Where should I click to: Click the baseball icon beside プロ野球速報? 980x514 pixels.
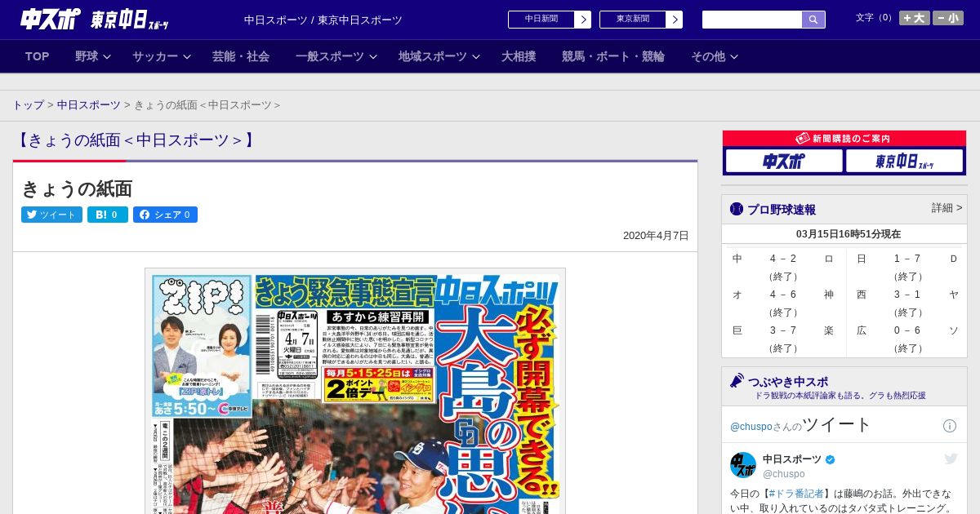pyautogui.click(x=737, y=209)
